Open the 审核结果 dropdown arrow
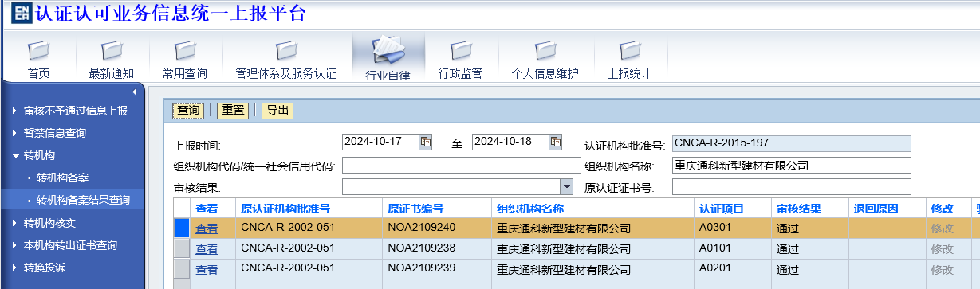Viewport: 980px width, 289px height. point(567,186)
